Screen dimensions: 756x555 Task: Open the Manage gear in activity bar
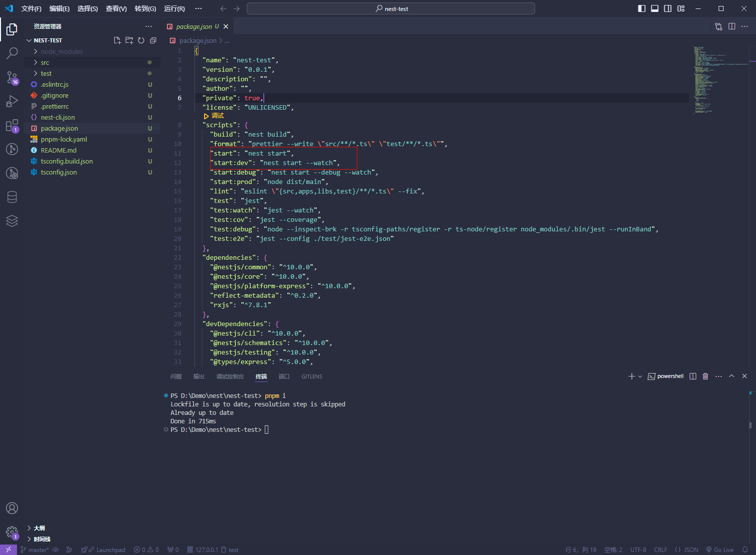point(12,532)
